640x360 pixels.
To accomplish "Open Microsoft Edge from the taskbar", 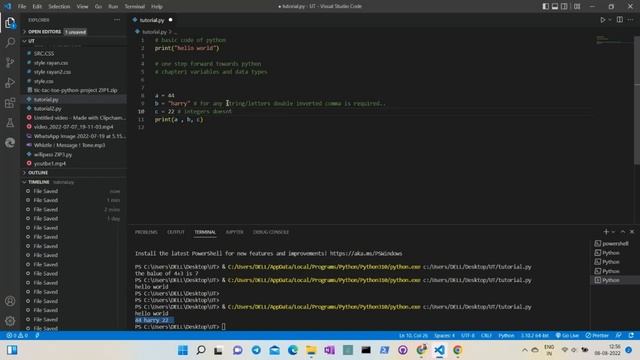I will (293, 350).
